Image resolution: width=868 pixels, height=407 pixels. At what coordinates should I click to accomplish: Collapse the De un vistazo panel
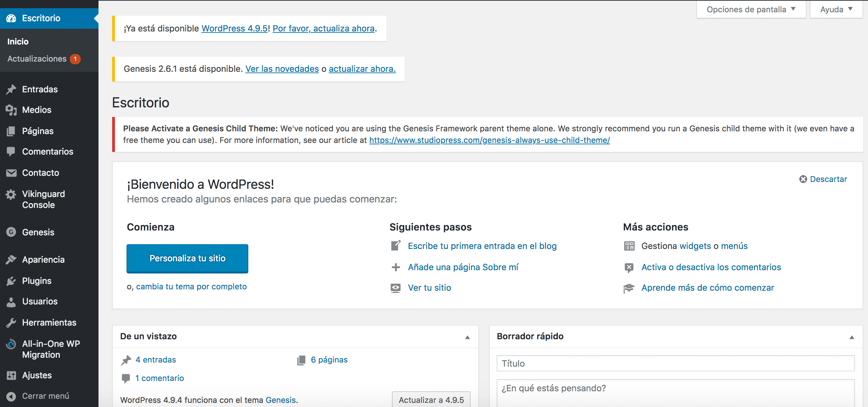tap(468, 337)
